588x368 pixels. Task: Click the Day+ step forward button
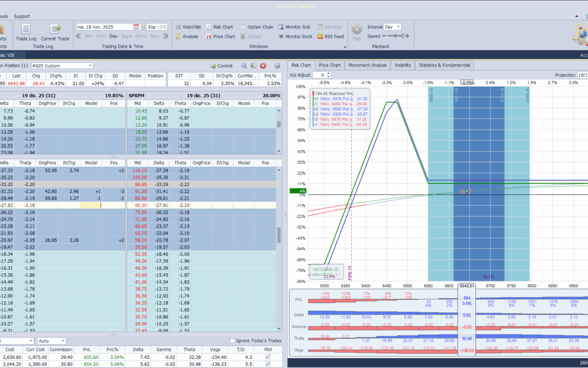tap(127, 37)
